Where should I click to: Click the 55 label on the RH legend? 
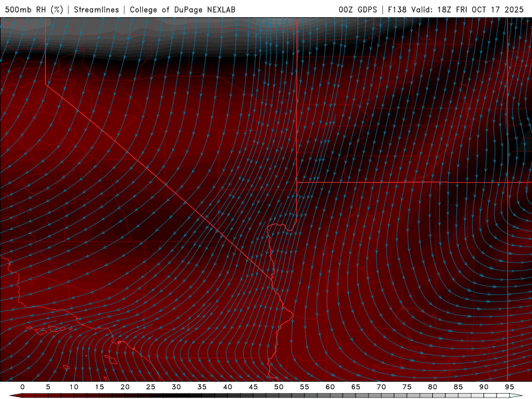click(305, 387)
